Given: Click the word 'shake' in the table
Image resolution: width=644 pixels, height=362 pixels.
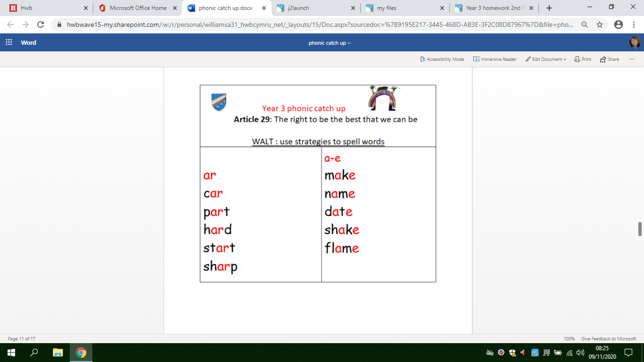Looking at the screenshot, I should tap(342, 230).
